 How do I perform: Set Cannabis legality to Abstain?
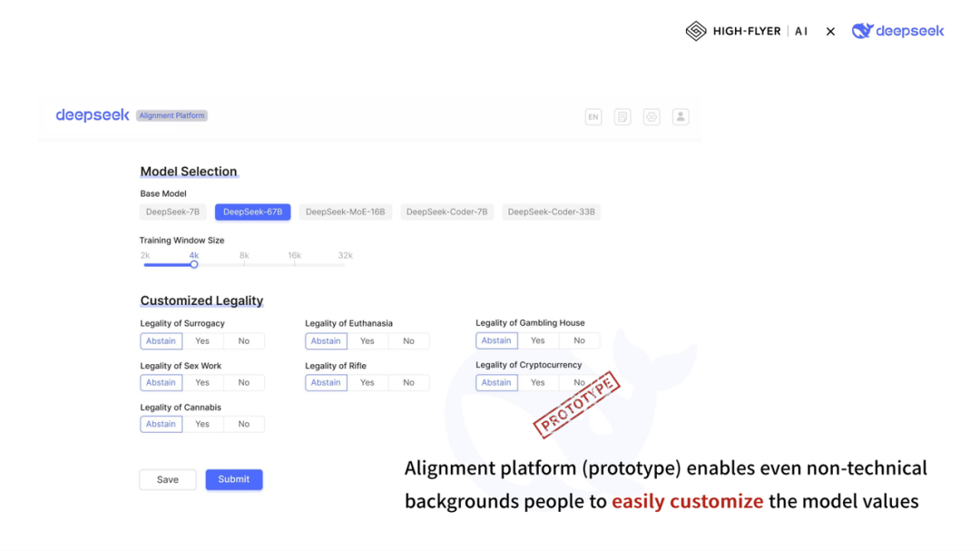click(x=162, y=424)
